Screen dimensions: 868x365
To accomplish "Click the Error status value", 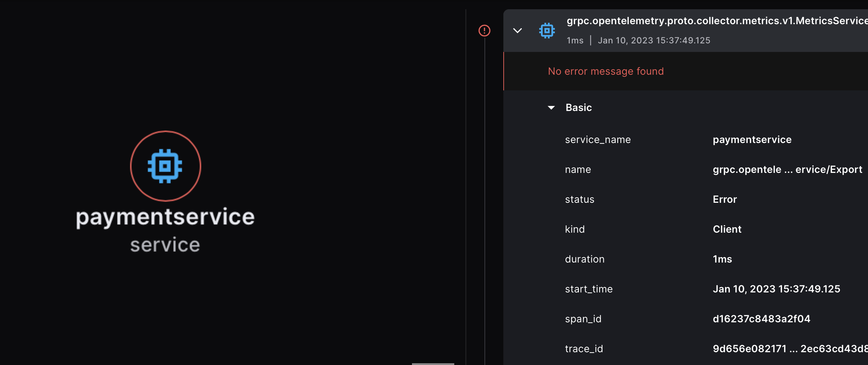I will [x=724, y=199].
